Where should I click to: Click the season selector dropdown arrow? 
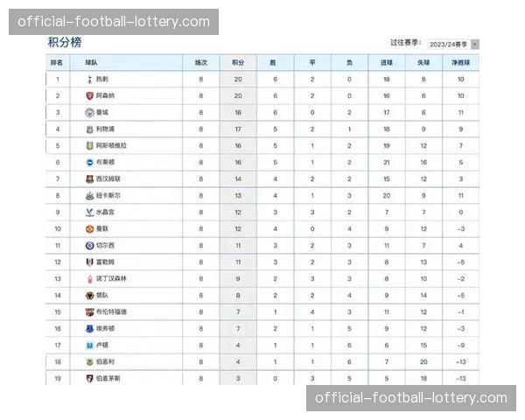[x=475, y=44]
